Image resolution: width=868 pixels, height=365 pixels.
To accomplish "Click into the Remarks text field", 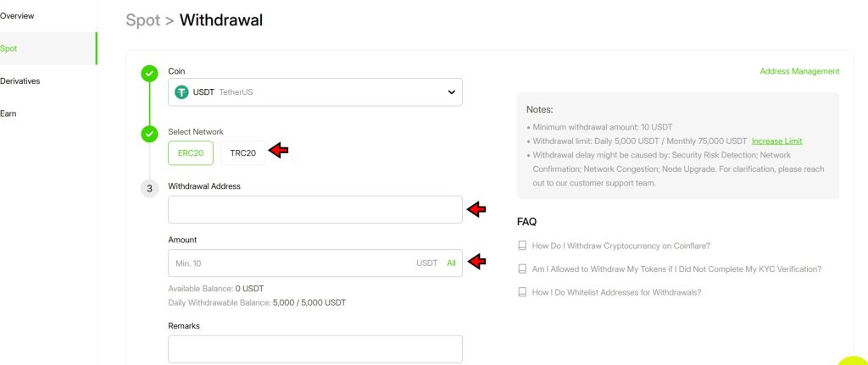I will tap(315, 349).
